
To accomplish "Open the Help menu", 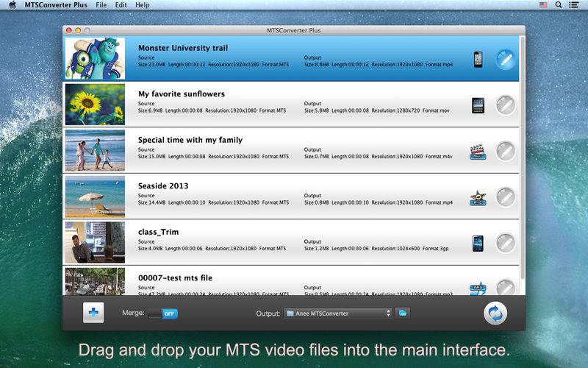I will (x=142, y=5).
